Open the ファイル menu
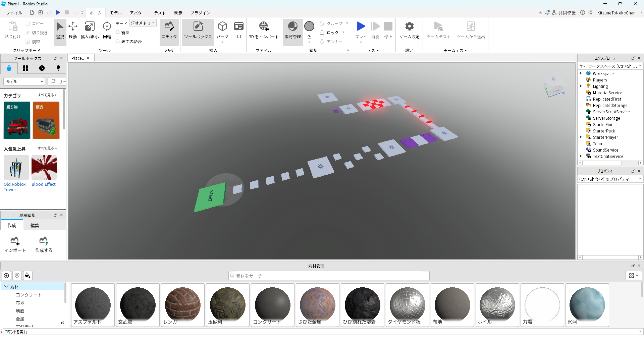This screenshot has width=644, height=346. coord(14,13)
